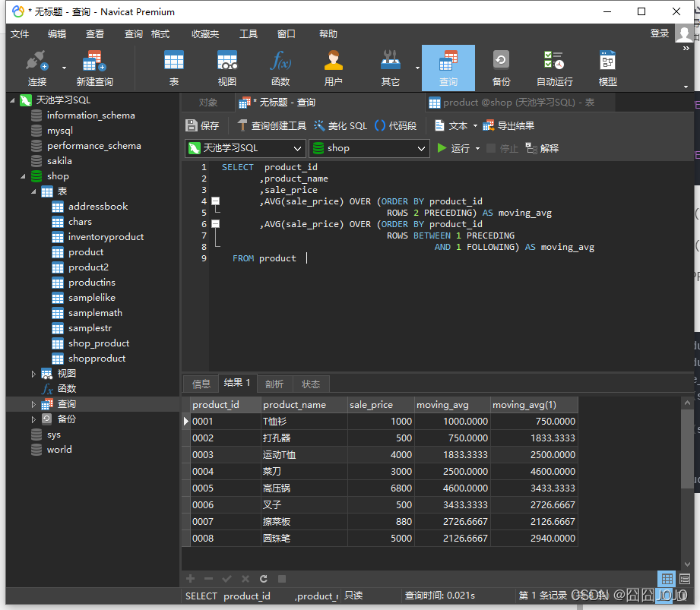Viewport: 700px width, 610px height.
Task: Open the Connection icon dropdown arrow
Action: point(64,68)
